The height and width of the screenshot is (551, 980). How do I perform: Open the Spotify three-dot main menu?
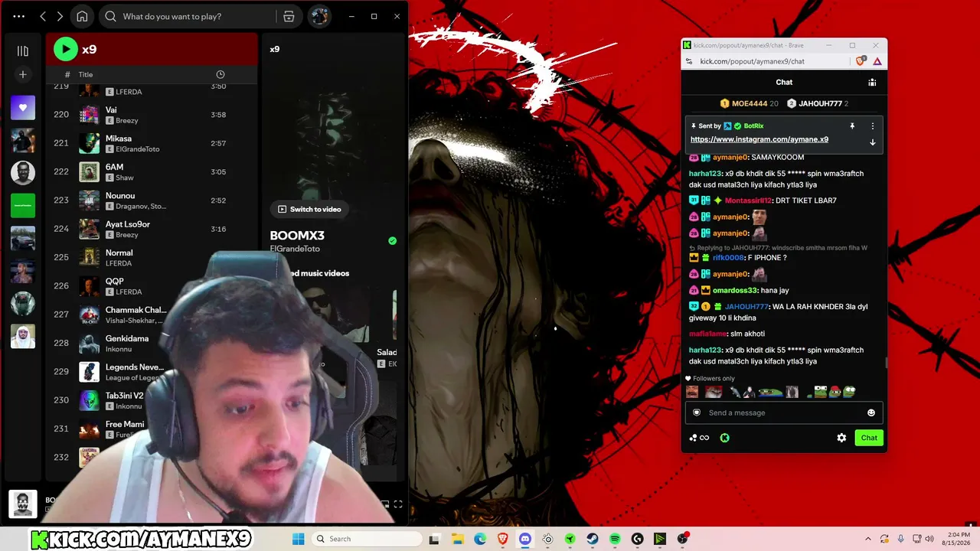19,16
